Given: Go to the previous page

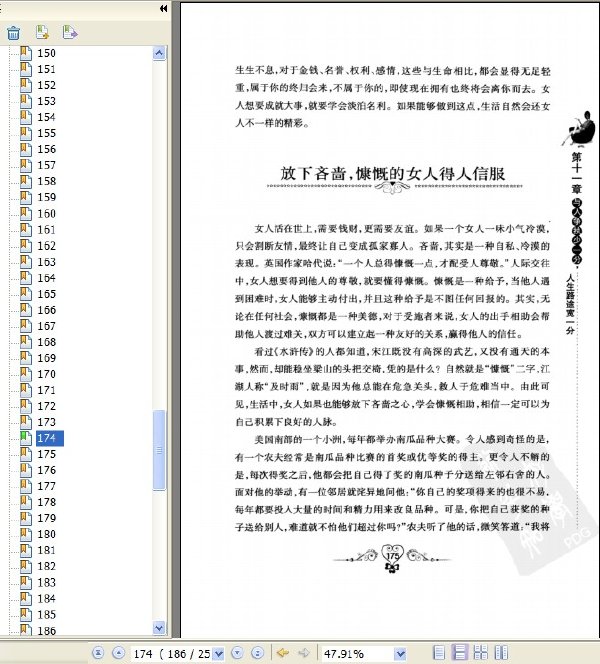Looking at the screenshot, I should pyautogui.click(x=119, y=653).
